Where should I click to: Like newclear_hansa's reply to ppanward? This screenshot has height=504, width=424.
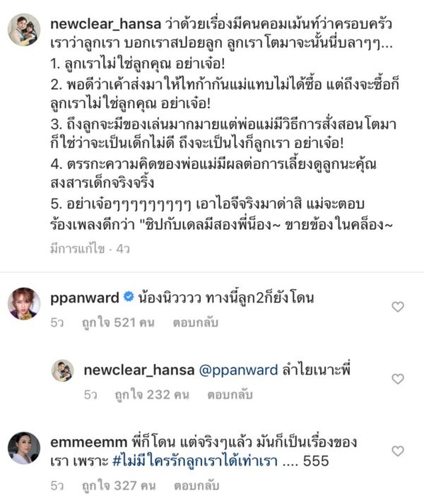[x=398, y=379]
